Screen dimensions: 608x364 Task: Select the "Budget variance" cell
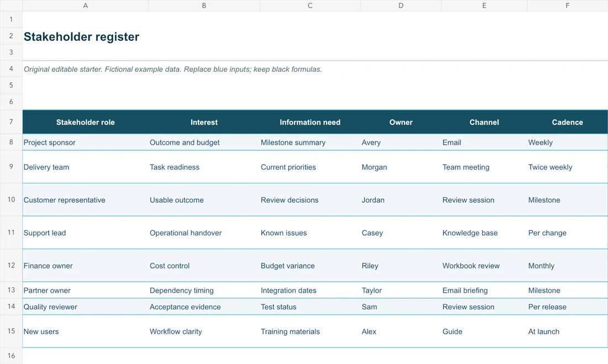click(x=310, y=266)
